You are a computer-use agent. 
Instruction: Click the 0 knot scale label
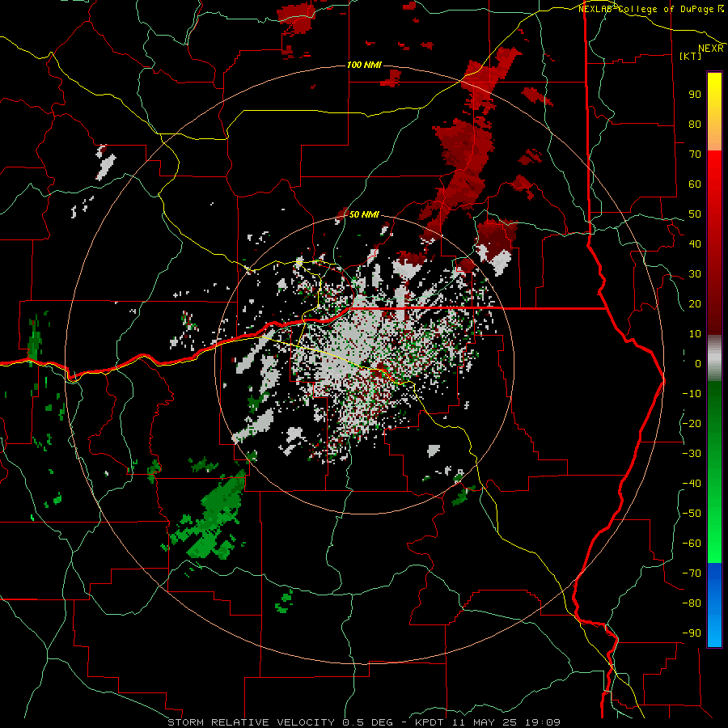[x=698, y=363]
